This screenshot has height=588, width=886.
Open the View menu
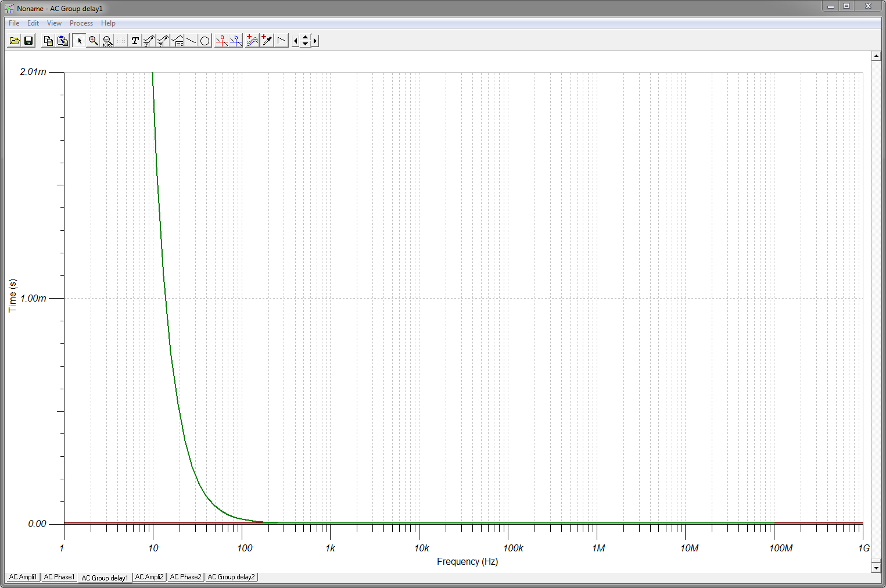point(54,23)
